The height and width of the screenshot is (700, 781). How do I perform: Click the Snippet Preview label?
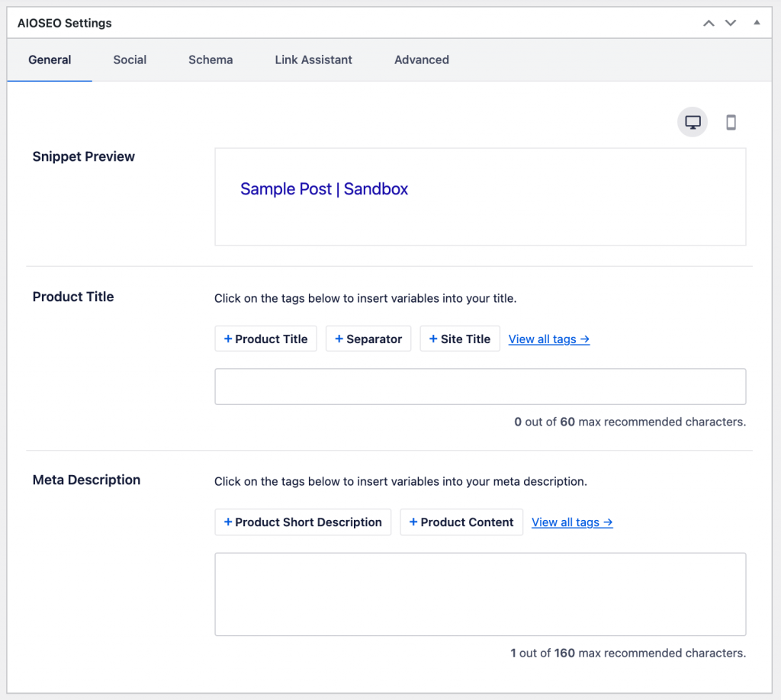pyautogui.click(x=84, y=156)
